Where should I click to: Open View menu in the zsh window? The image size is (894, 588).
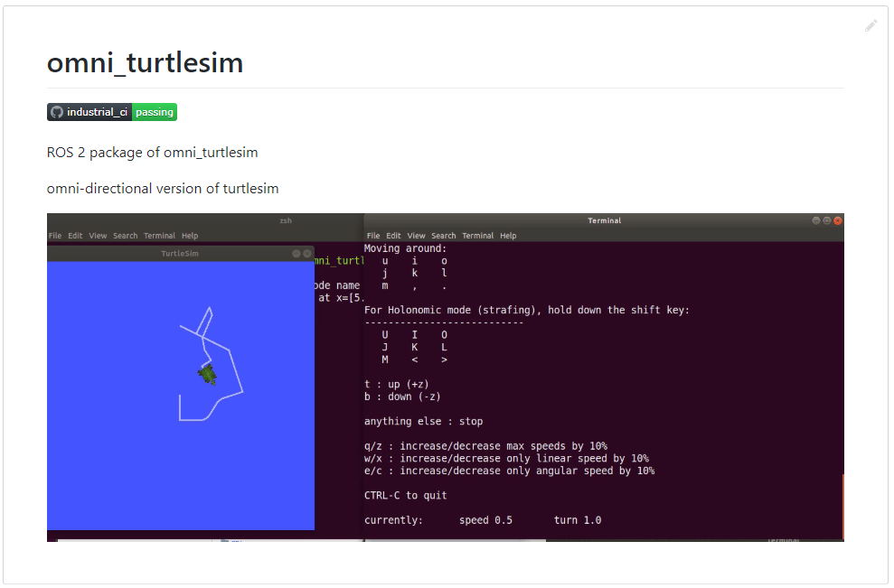click(x=98, y=236)
